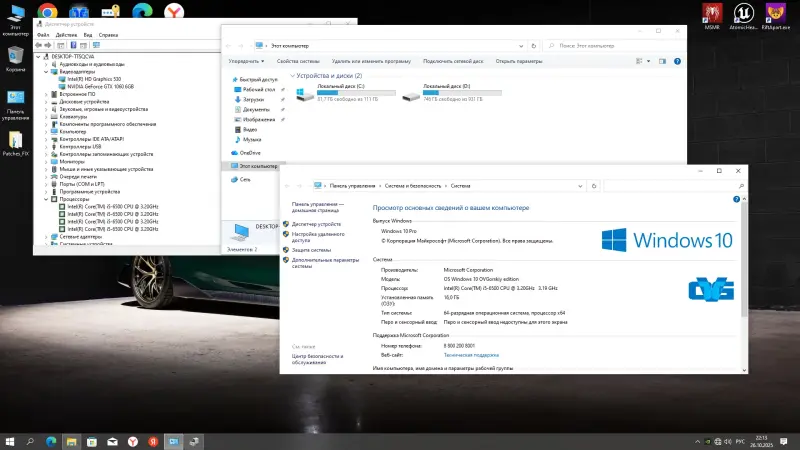Select the Панель управления desktop icon

coord(15,105)
